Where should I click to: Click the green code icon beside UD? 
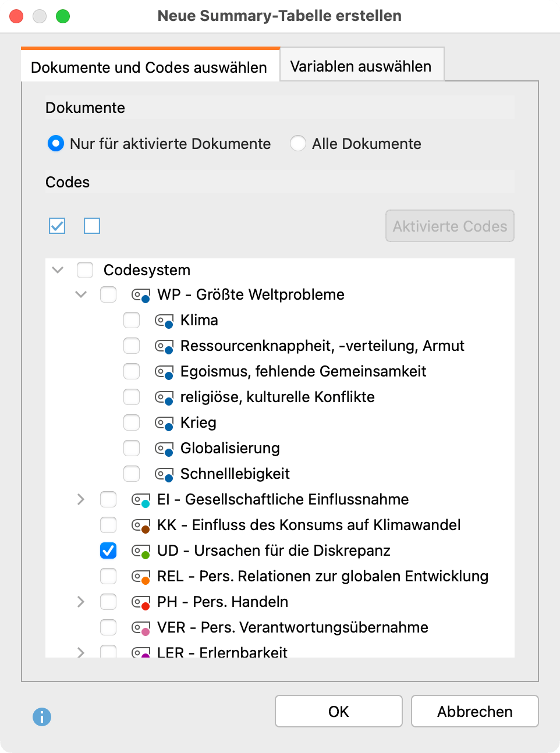(x=141, y=551)
